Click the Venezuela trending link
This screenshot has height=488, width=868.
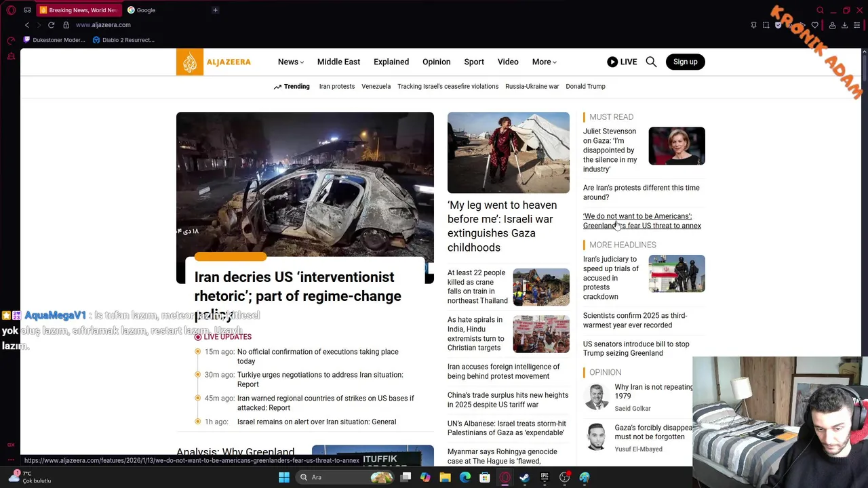pyautogui.click(x=376, y=87)
